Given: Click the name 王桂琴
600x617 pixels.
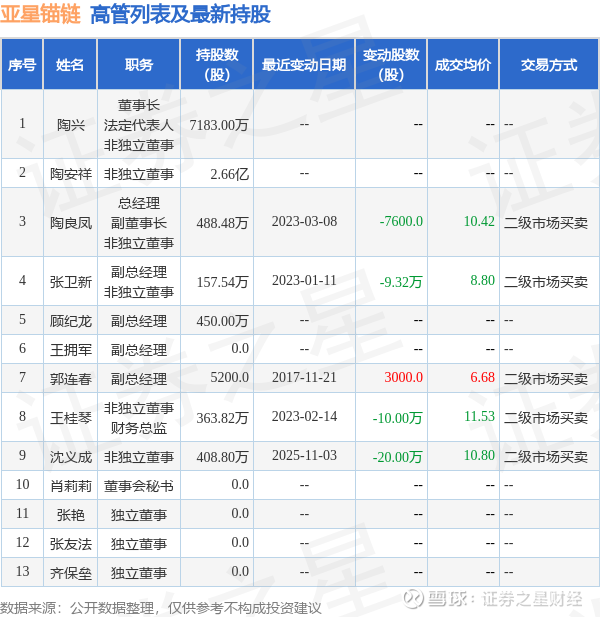Looking at the screenshot, I should (x=71, y=418).
